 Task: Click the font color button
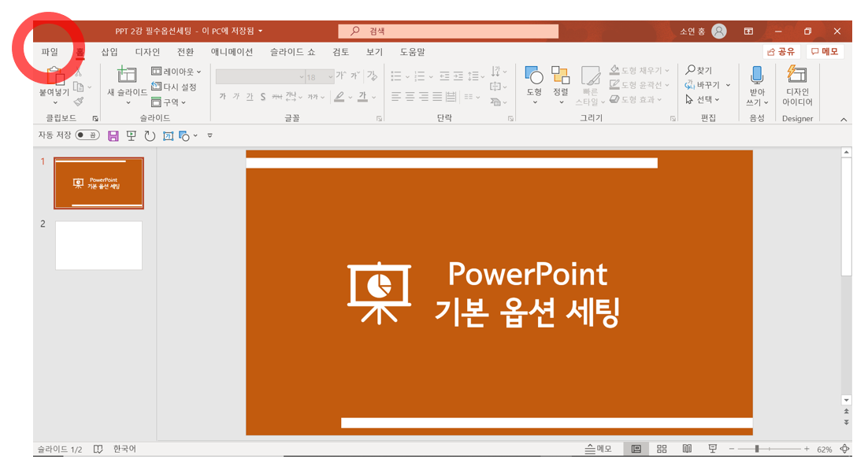coord(362,97)
